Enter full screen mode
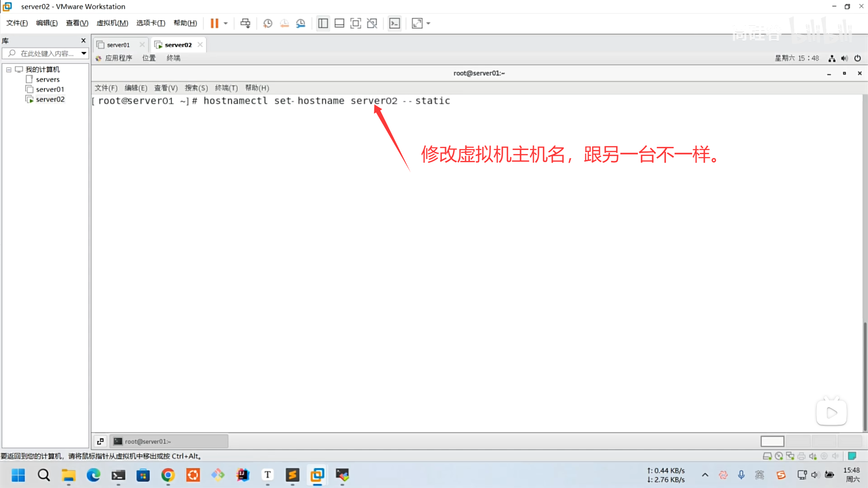Viewport: 868px width, 488px height. [x=356, y=23]
